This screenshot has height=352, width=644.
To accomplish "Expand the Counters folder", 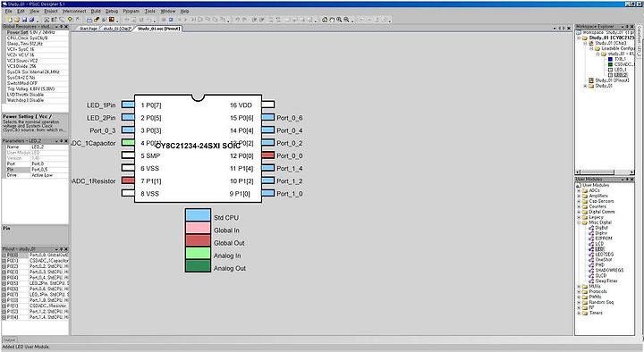I will click(579, 206).
